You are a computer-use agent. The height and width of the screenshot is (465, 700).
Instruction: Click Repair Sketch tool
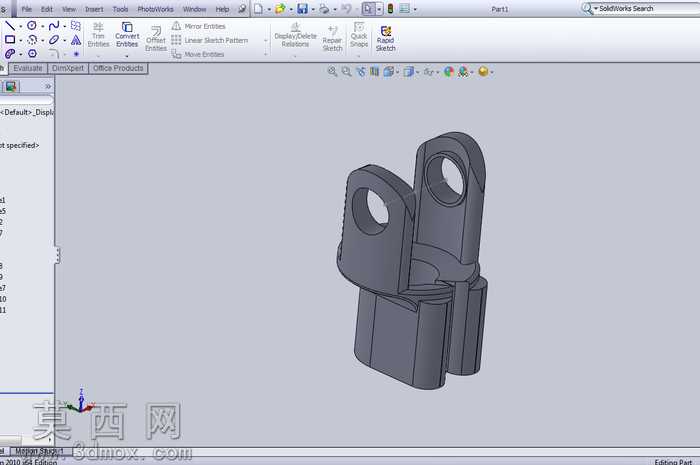coord(332,38)
